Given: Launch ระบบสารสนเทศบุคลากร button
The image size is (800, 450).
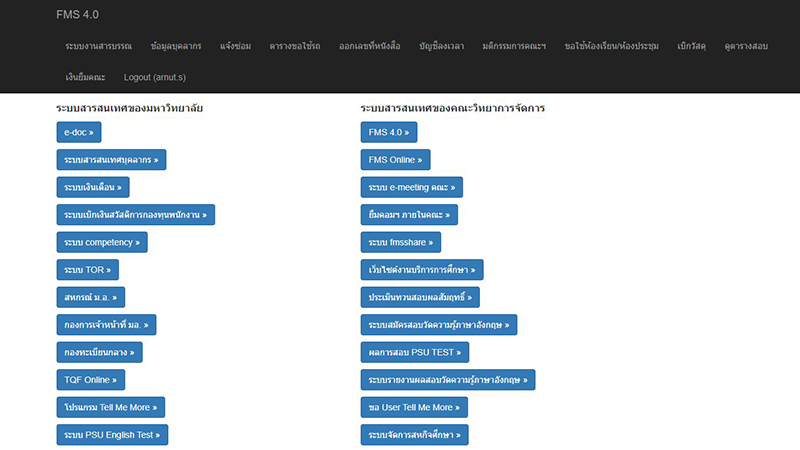Looking at the screenshot, I should pyautogui.click(x=111, y=160).
